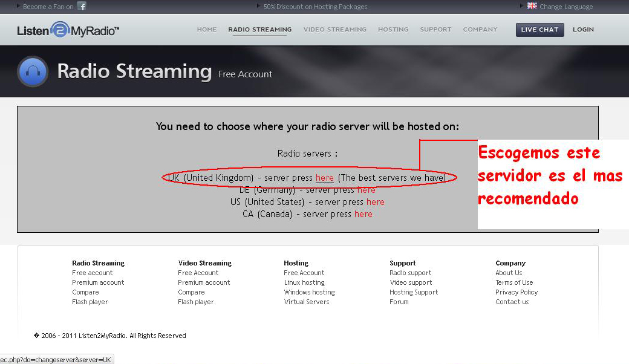Open the Compare page under Radio Streaming
The image size is (629, 364).
[85, 292]
